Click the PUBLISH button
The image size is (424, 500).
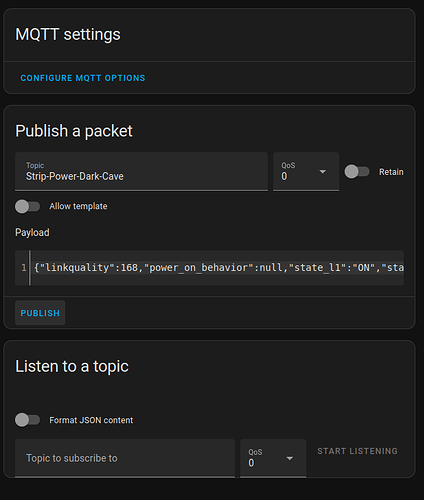pyautogui.click(x=40, y=313)
